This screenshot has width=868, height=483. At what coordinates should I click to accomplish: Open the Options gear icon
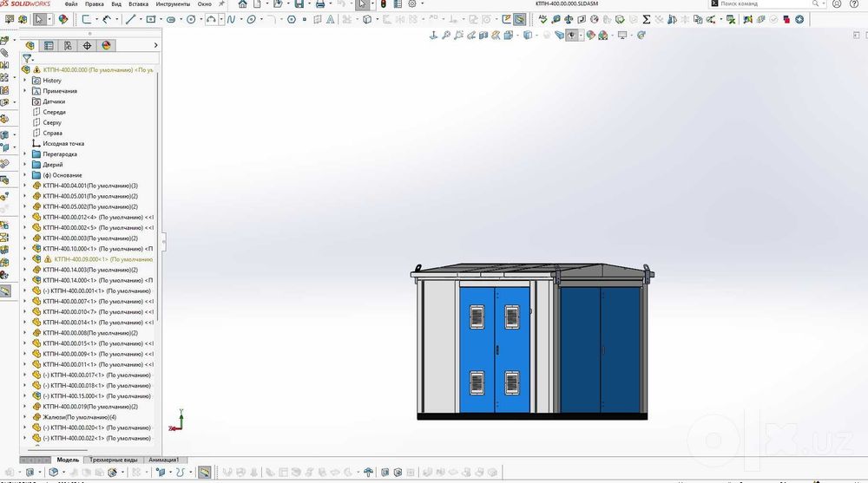(412, 3)
